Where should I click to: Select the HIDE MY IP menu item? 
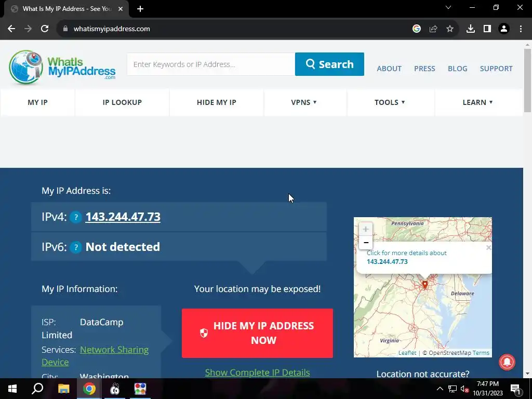point(217,102)
